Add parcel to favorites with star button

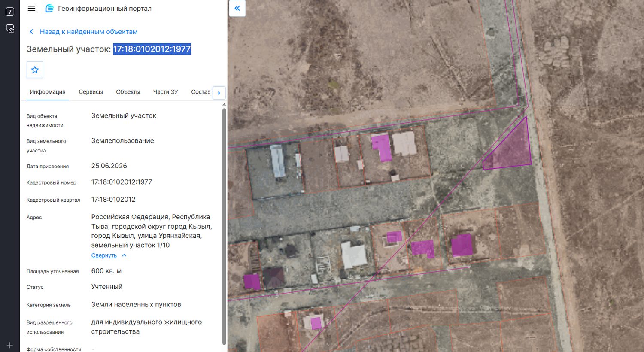(35, 70)
